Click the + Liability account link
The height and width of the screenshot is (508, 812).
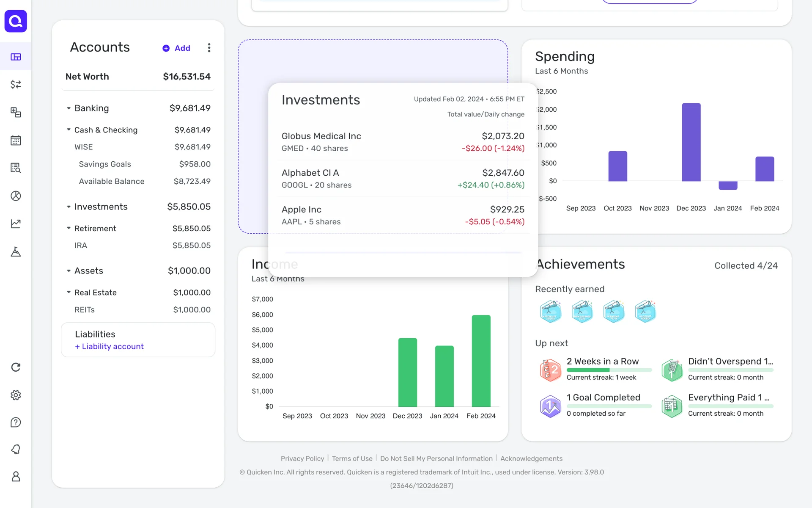coord(109,346)
